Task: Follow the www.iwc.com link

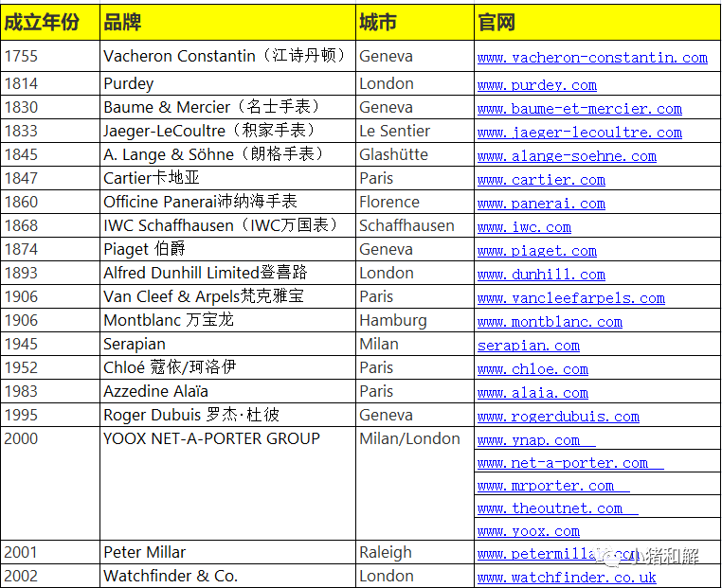Action: click(x=524, y=227)
